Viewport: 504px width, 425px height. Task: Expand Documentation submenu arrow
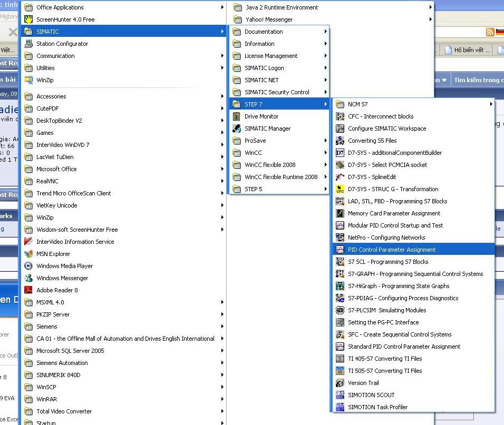pyautogui.click(x=325, y=32)
